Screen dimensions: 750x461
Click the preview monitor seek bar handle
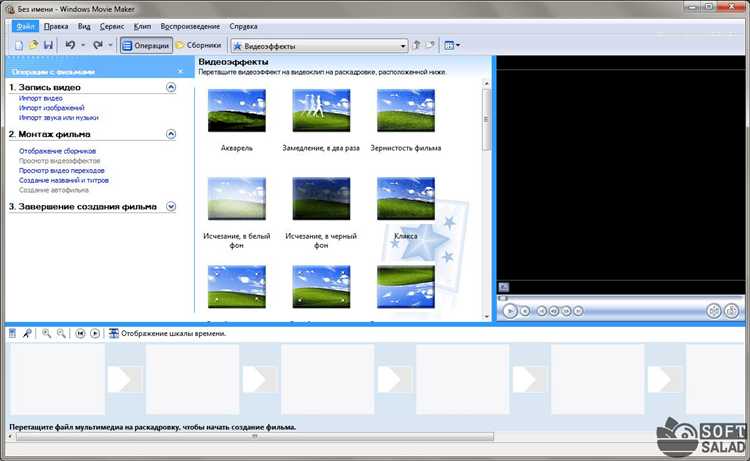point(502,298)
